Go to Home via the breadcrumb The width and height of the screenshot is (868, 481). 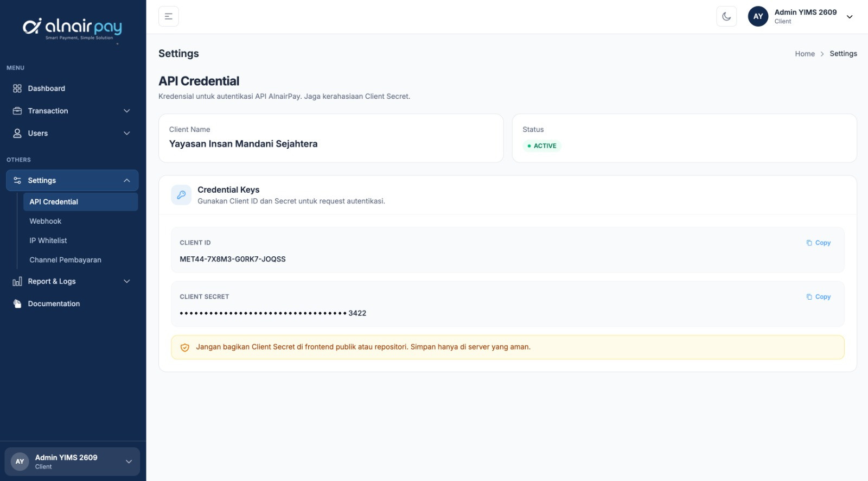(805, 54)
